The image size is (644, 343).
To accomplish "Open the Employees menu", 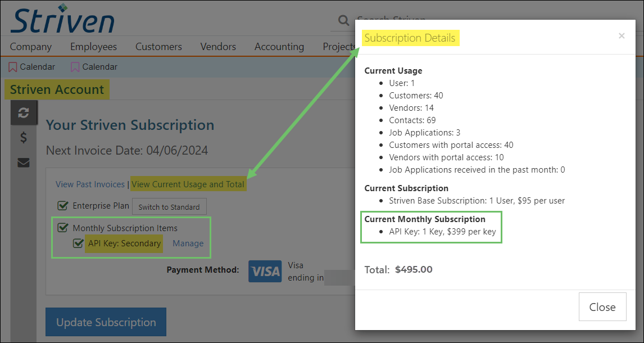I will pos(94,47).
